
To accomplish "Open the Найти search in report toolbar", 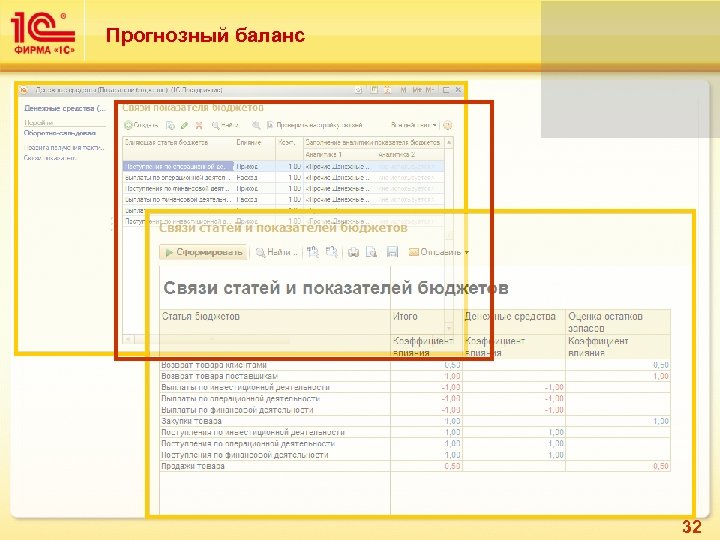I will point(276,252).
